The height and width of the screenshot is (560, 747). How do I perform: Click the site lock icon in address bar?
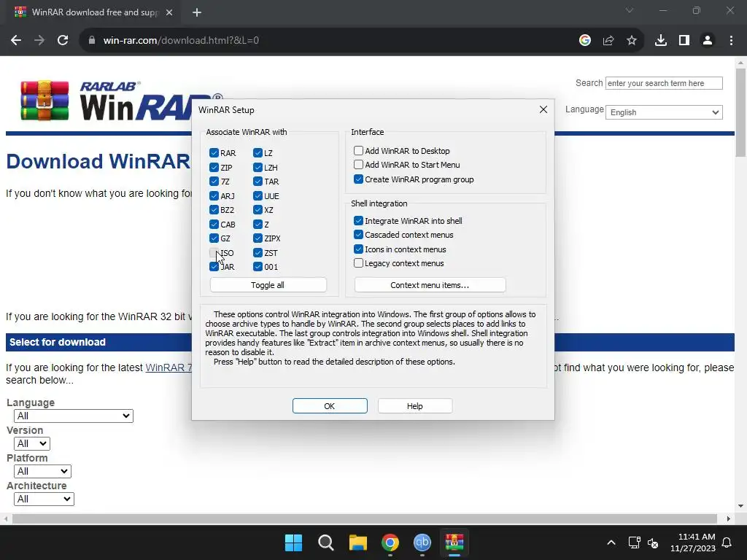(92, 41)
